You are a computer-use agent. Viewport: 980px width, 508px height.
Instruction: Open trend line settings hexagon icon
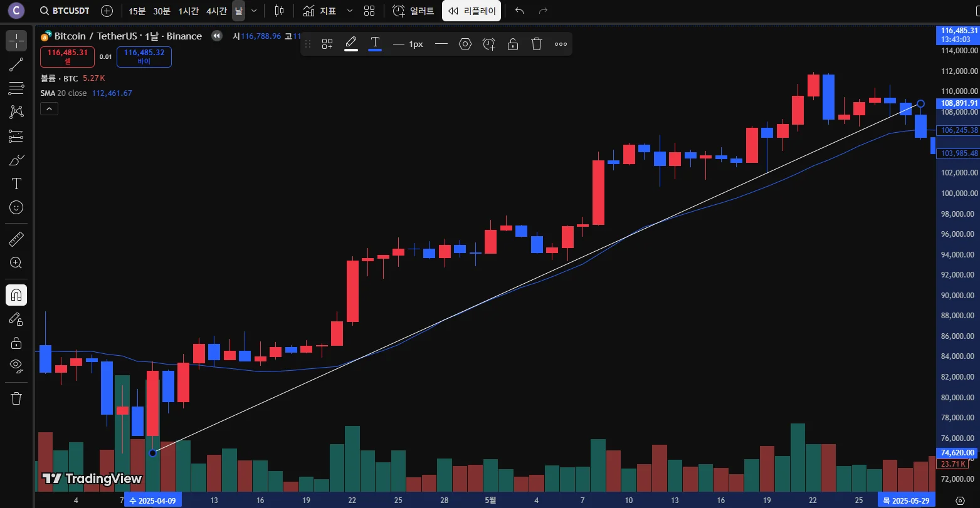click(x=465, y=44)
